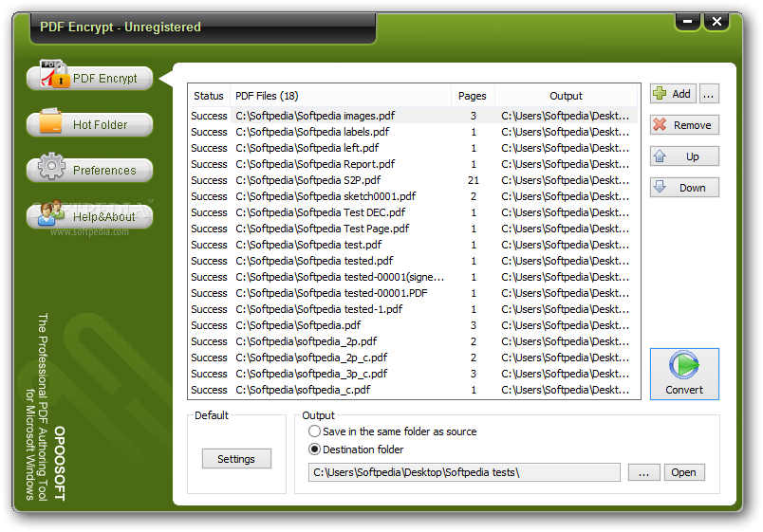
Task: Select the Softpedia images.pdf row
Action: coord(414,116)
